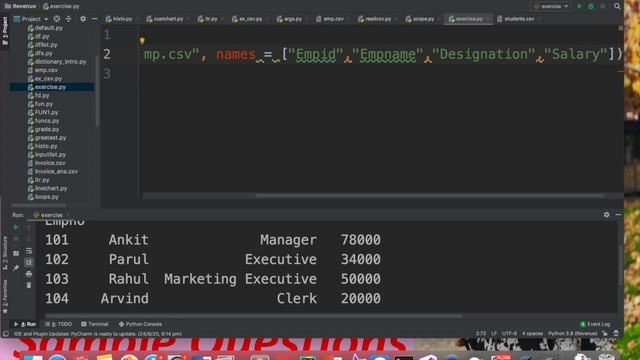Click the Collapse All icon in Project panel
The width and height of the screenshot is (640, 360).
(68, 19)
